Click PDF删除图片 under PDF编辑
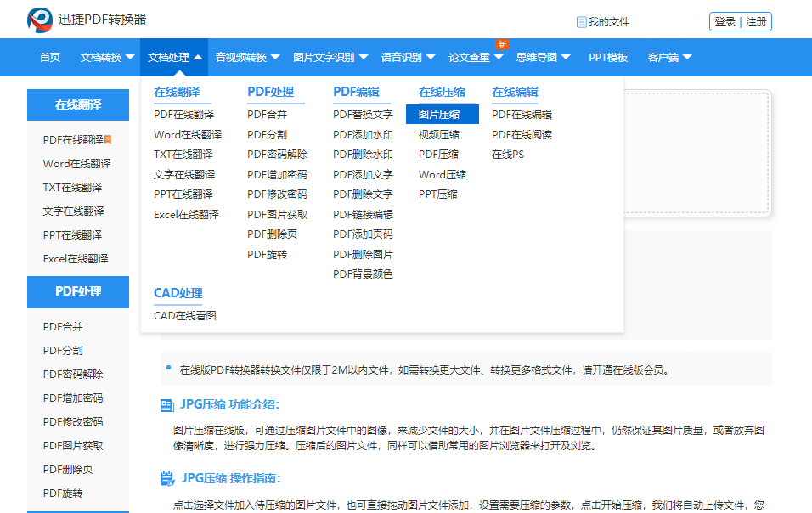 [363, 254]
